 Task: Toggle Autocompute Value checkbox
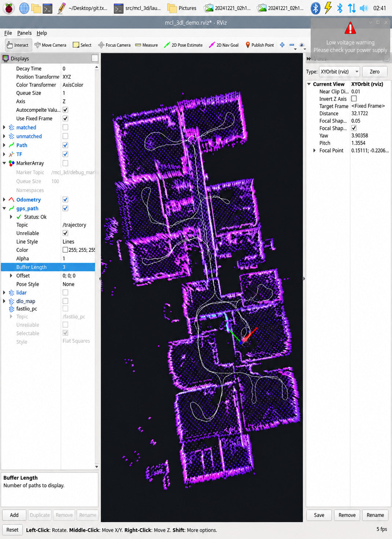(x=65, y=110)
